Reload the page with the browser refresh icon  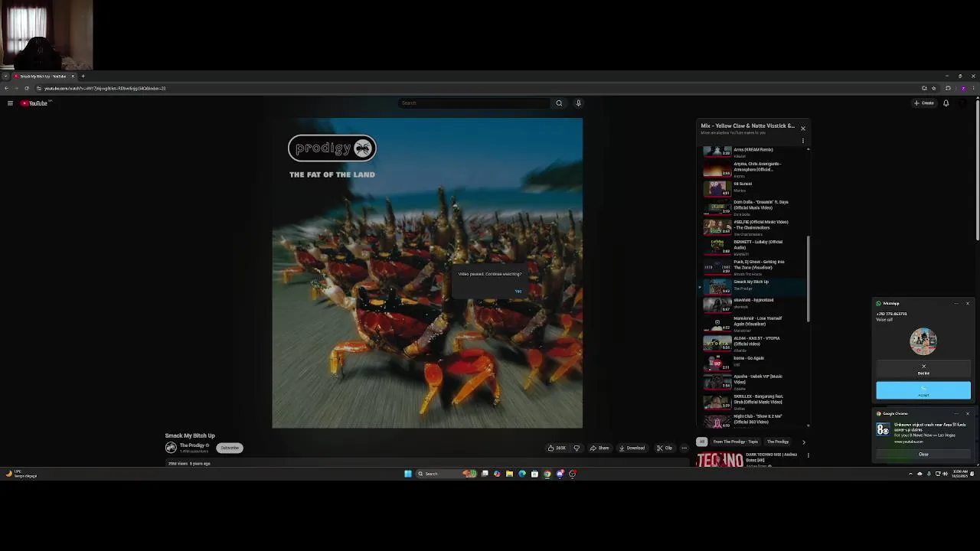[27, 88]
